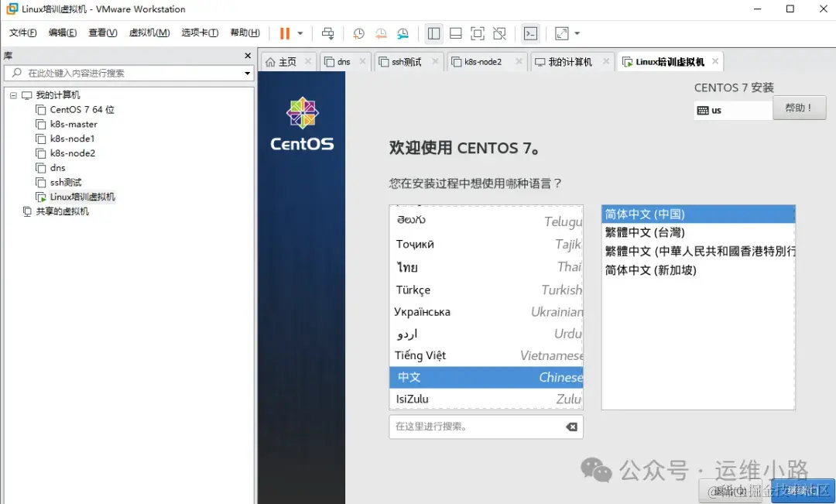Select 繁體中文 (台灣) language variant
This screenshot has height=504, width=836.
697,231
